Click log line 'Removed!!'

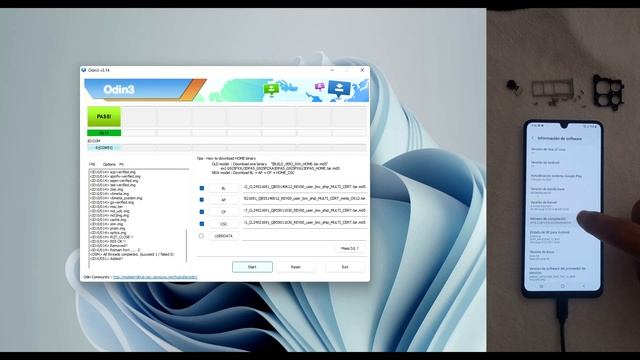coord(108,246)
